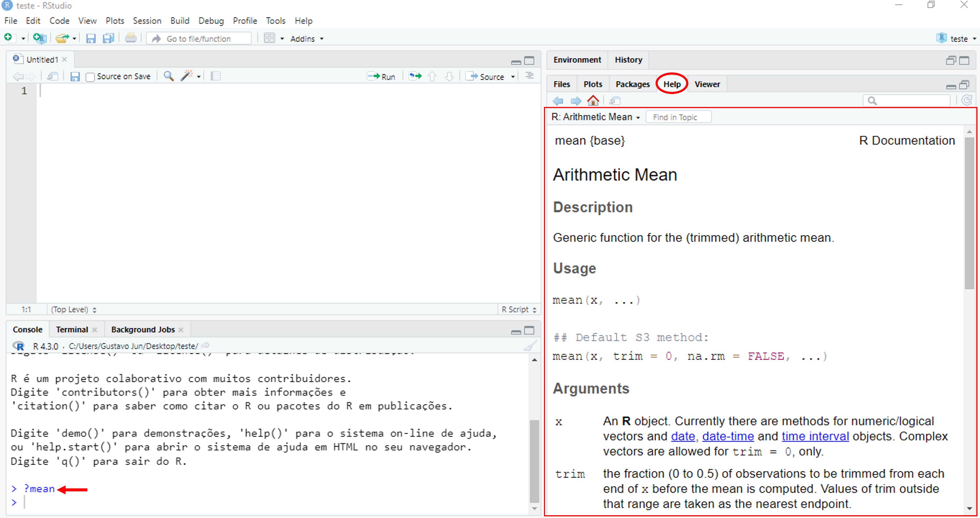Change file type from R Script
This screenshot has height=518, width=980.
tap(519, 310)
